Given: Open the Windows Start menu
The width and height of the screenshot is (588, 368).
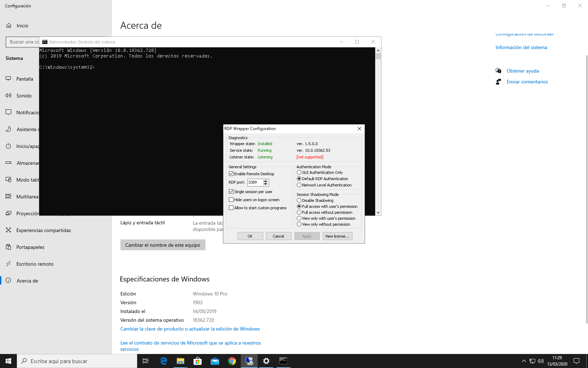Looking at the screenshot, I should tap(8, 361).
